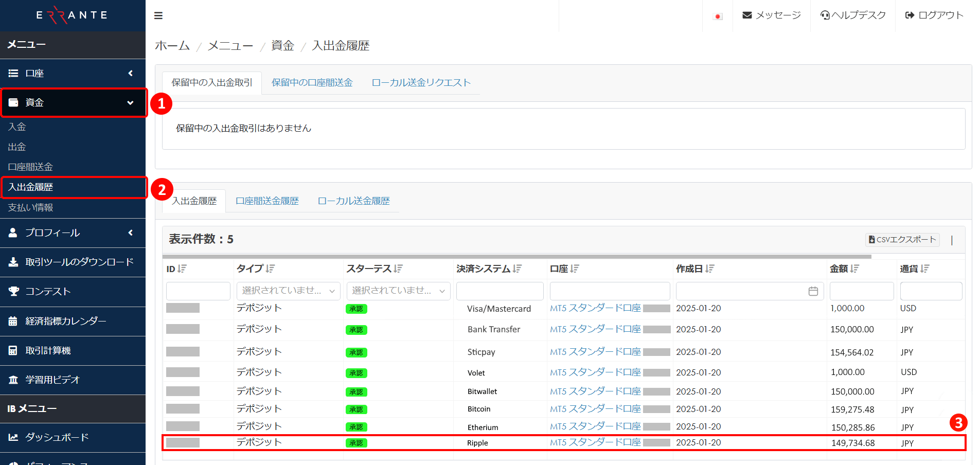Open メッセージ via the envelope icon

pyautogui.click(x=747, y=15)
